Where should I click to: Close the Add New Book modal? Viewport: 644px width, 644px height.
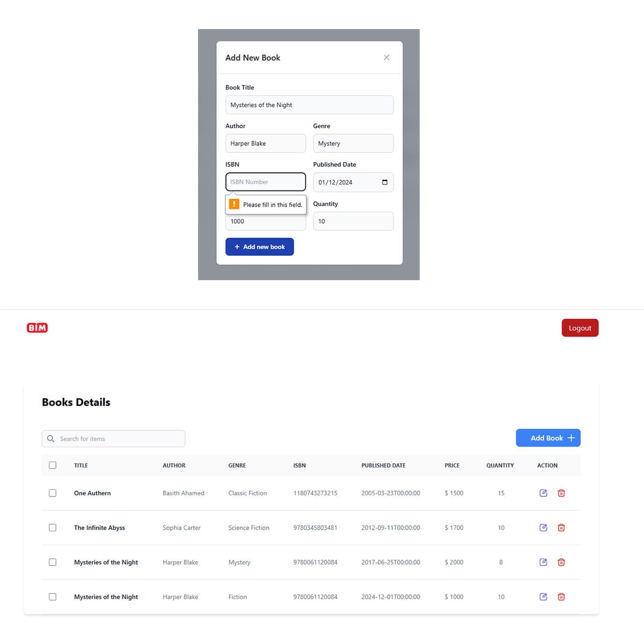tap(386, 57)
